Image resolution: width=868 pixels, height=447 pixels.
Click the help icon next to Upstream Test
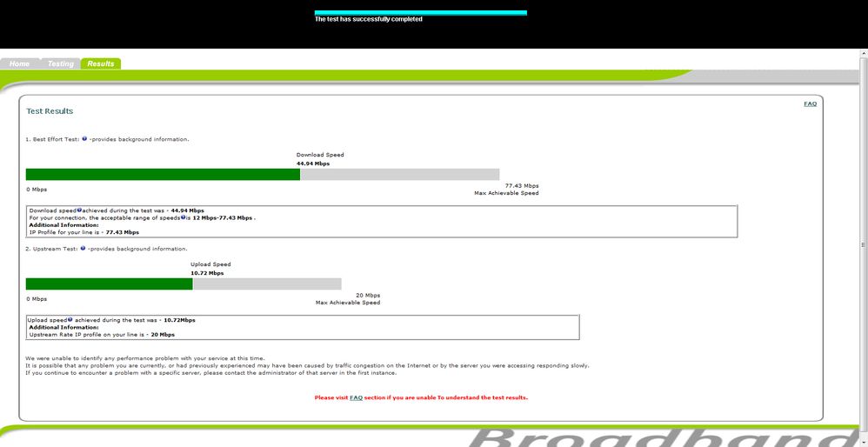tap(83, 249)
